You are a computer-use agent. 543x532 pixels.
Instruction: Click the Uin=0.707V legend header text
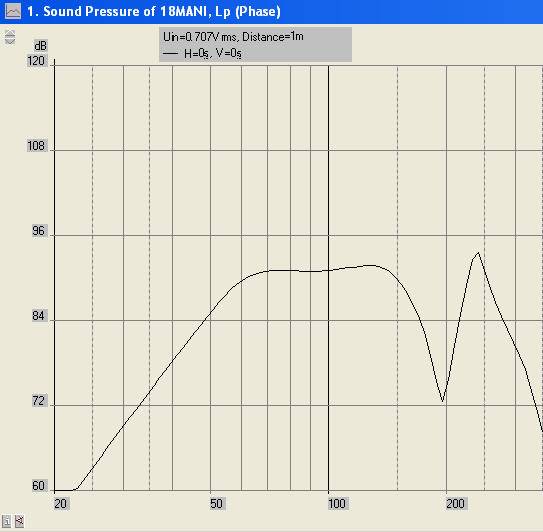[233, 36]
